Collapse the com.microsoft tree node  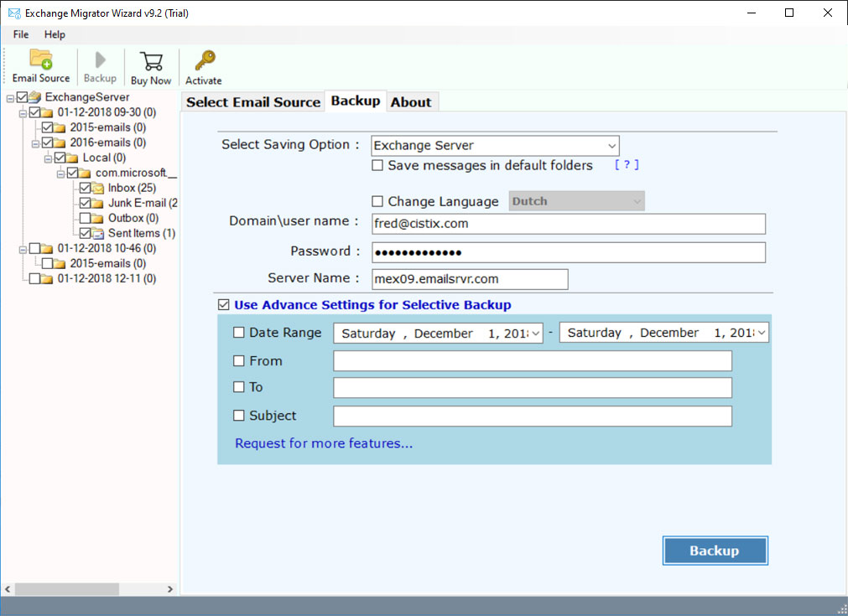click(x=60, y=174)
